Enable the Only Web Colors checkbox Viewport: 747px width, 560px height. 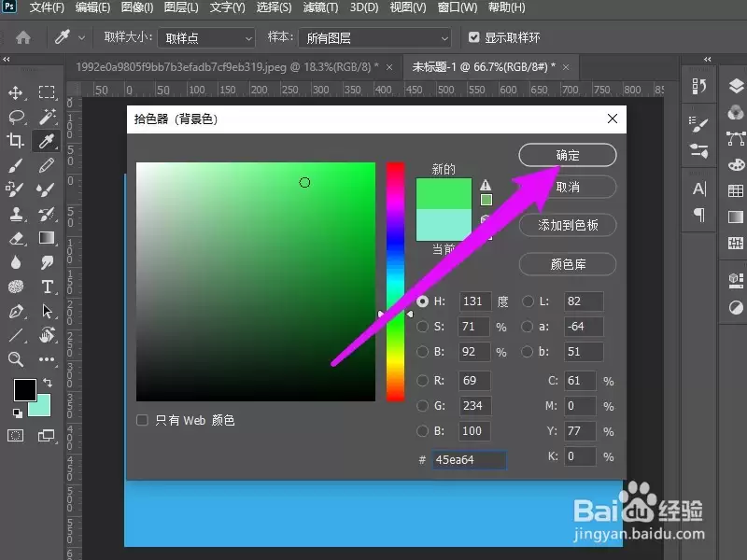(x=142, y=420)
